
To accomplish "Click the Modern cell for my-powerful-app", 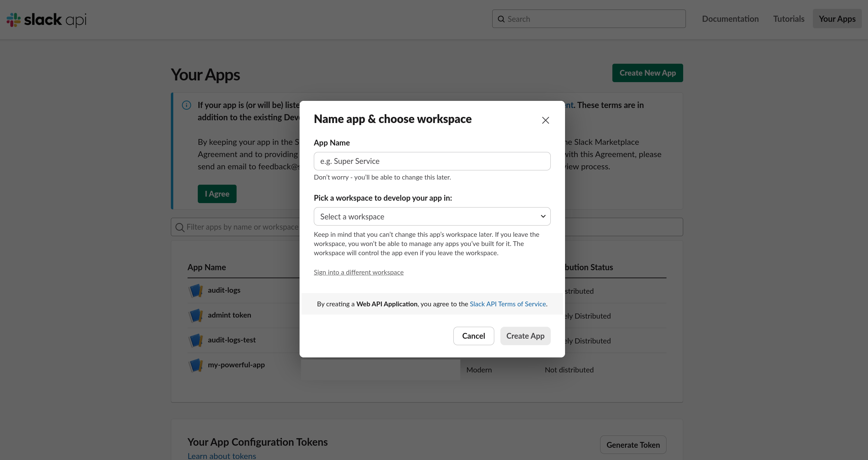I will (x=479, y=370).
